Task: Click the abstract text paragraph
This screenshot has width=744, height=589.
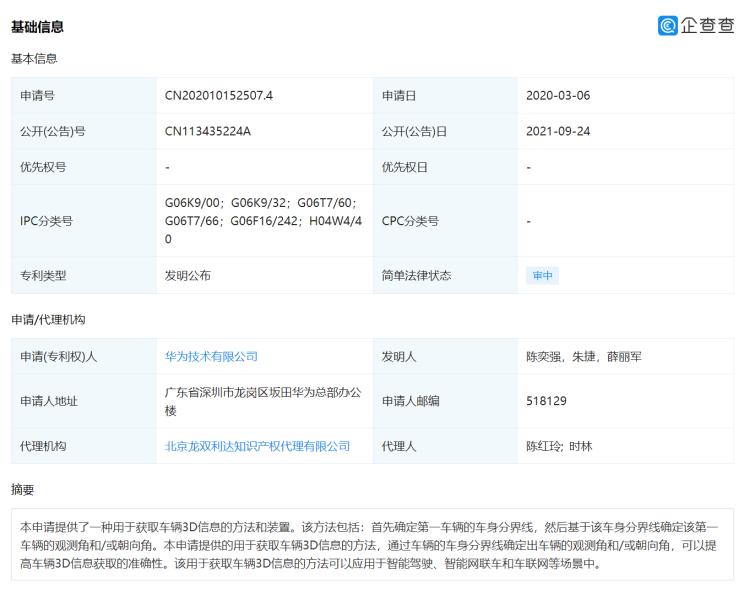Action: click(371, 545)
